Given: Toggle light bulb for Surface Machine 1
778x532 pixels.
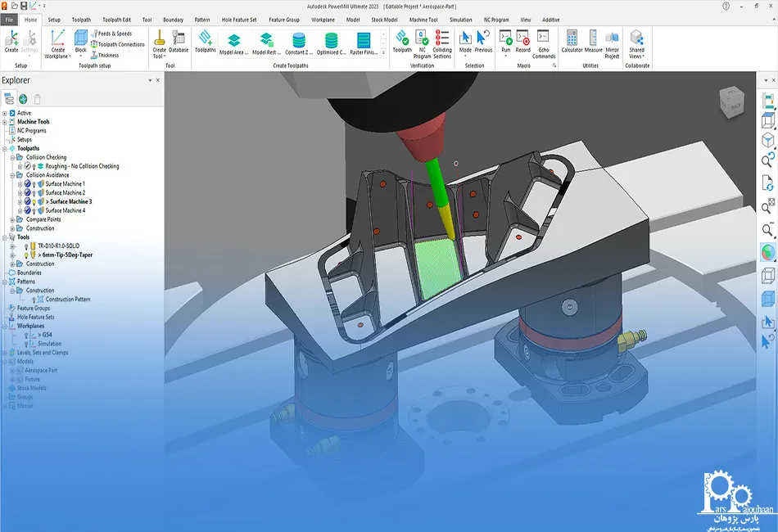Looking at the screenshot, I should pos(34,184).
